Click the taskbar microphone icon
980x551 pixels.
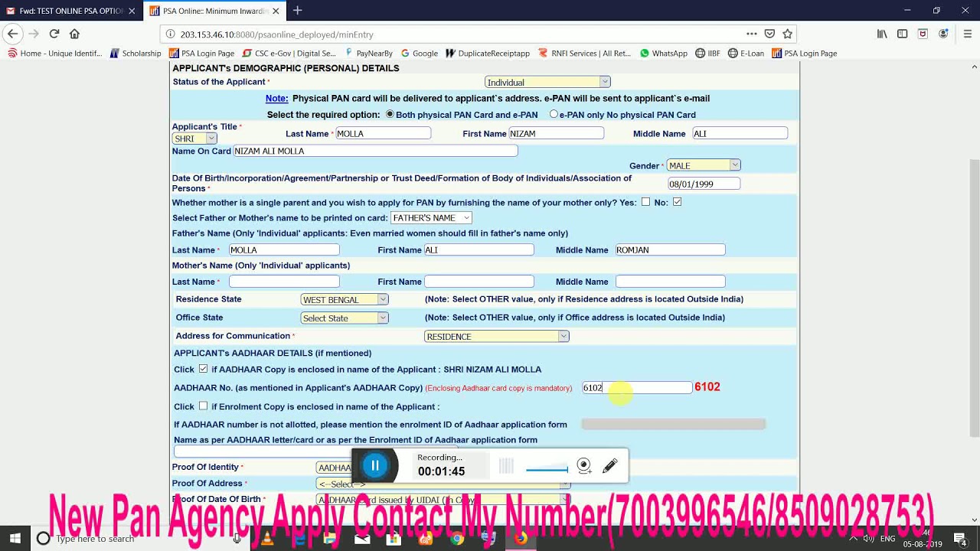237,539
